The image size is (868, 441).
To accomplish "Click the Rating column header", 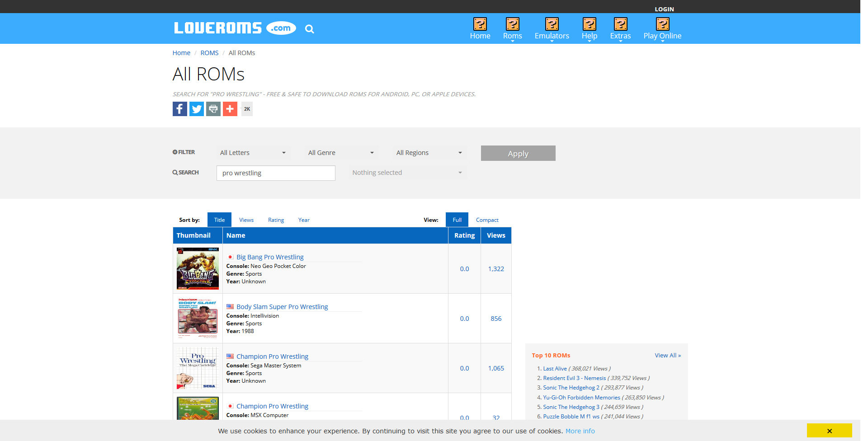I will pos(464,235).
